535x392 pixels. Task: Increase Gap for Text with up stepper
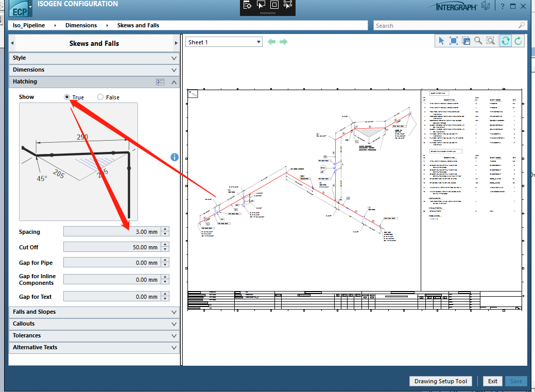[165, 294]
